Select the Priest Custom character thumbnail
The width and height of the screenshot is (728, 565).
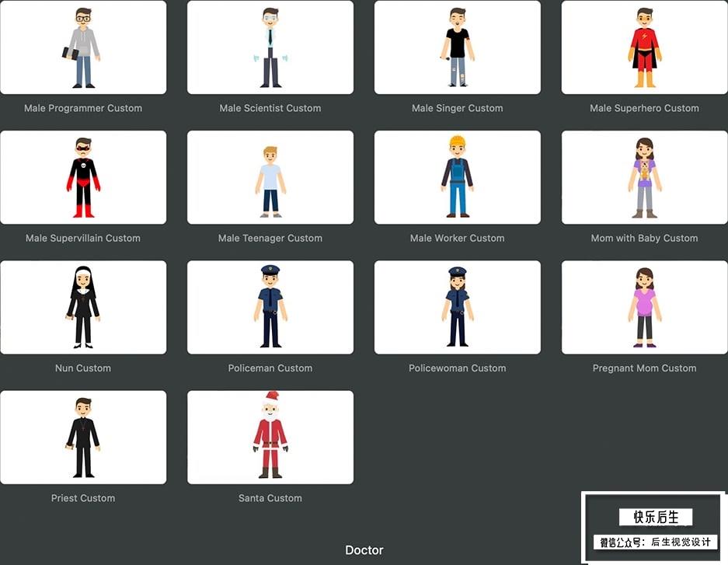click(83, 438)
